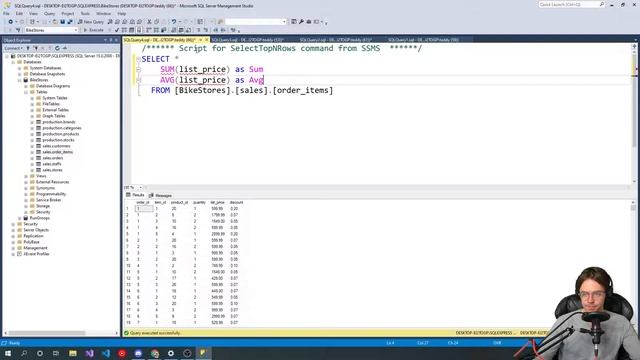Click the Cut scissors icon
The image size is (640, 360).
coord(149,22)
